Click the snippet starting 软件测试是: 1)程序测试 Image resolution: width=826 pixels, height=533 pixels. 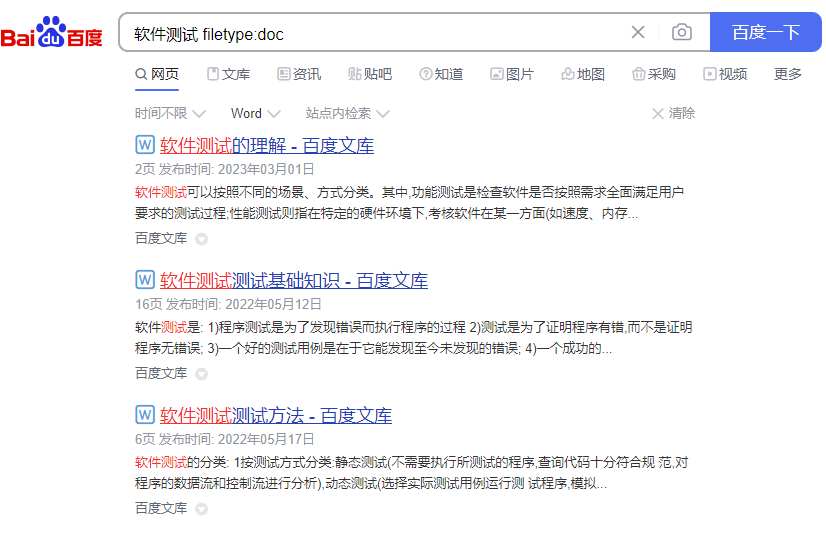click(x=414, y=338)
